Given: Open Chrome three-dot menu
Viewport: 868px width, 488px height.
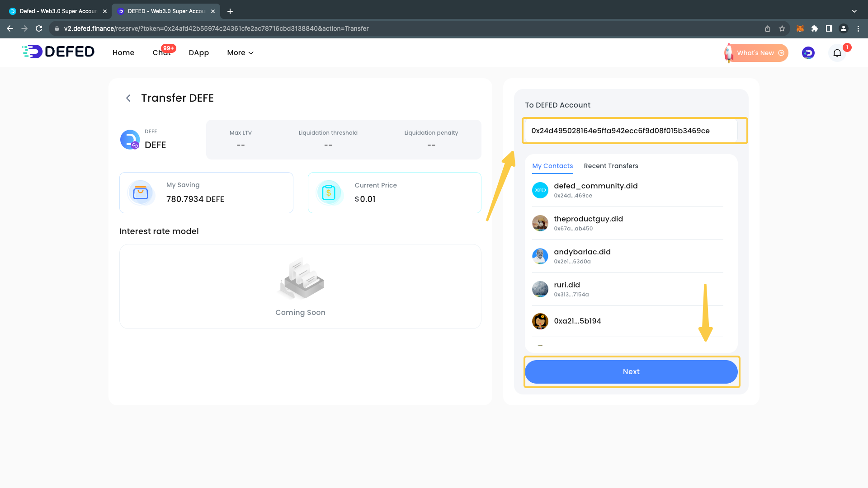Looking at the screenshot, I should coord(858,28).
